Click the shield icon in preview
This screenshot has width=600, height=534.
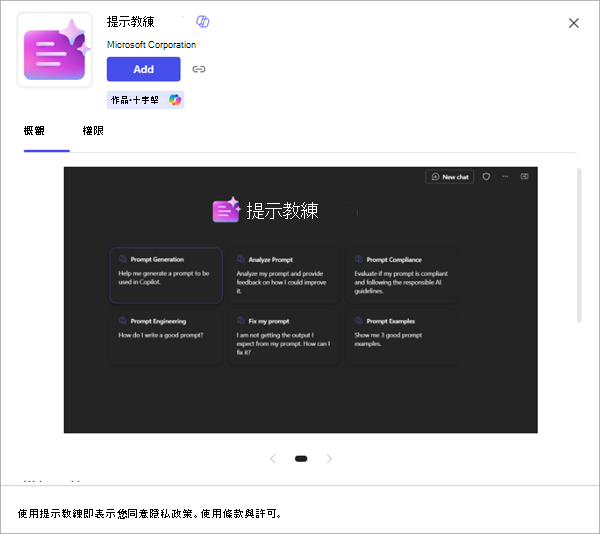(x=486, y=176)
